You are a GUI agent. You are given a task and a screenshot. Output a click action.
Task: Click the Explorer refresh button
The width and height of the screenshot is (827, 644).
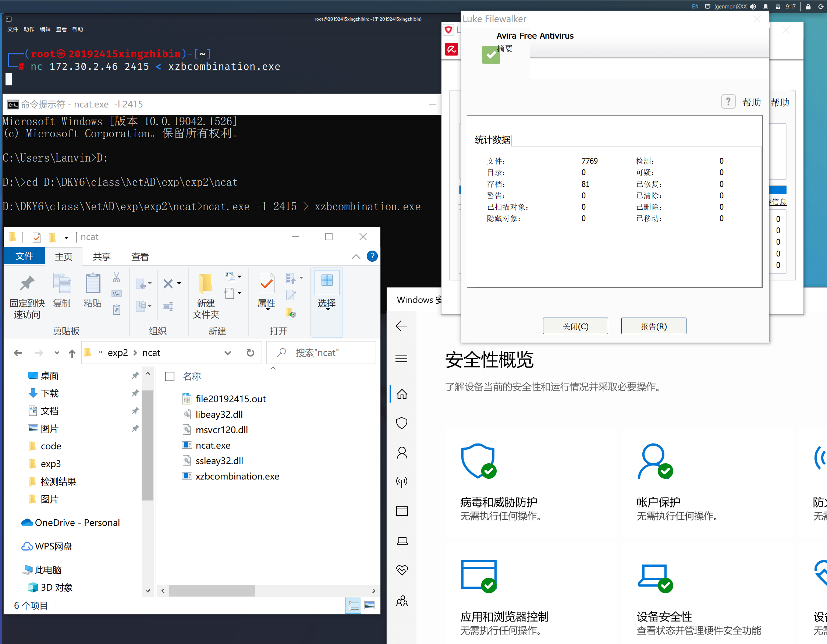[x=250, y=353]
